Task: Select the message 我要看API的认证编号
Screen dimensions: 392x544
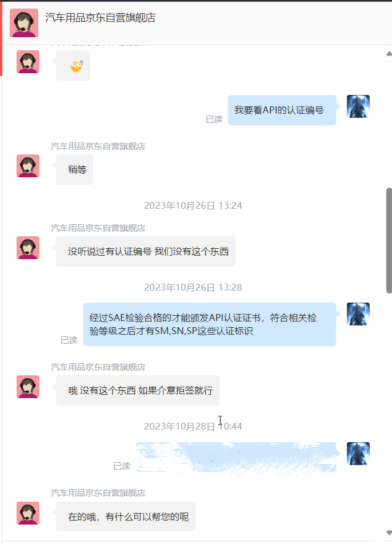Action: pos(282,110)
